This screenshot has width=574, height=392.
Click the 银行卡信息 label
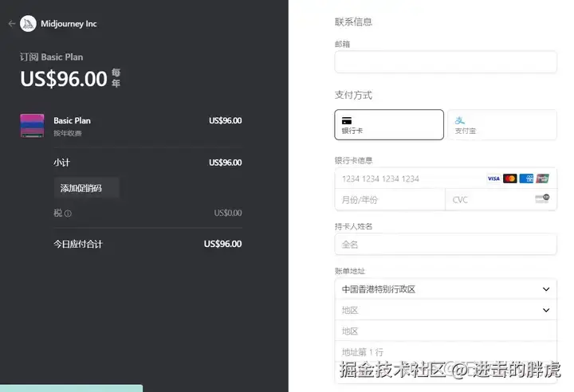coord(353,160)
